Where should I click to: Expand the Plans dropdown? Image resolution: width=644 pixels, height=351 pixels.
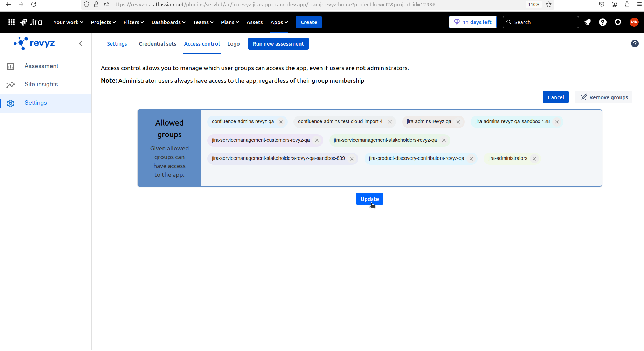pyautogui.click(x=230, y=22)
